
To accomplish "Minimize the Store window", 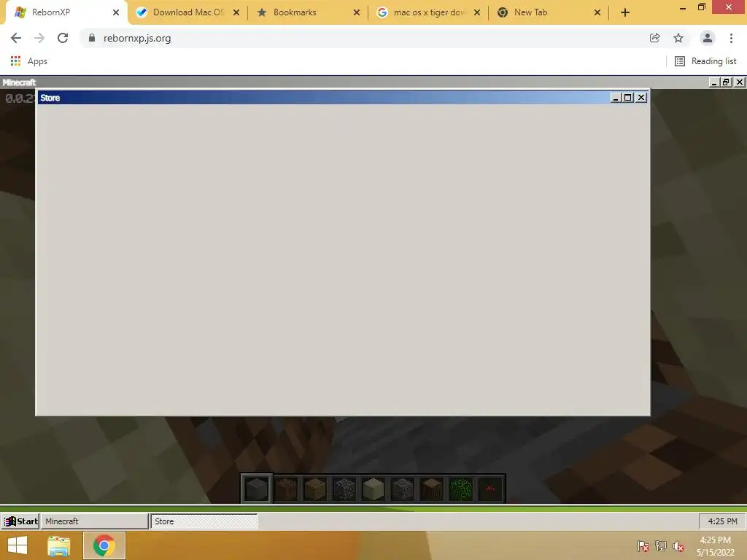I will point(616,98).
